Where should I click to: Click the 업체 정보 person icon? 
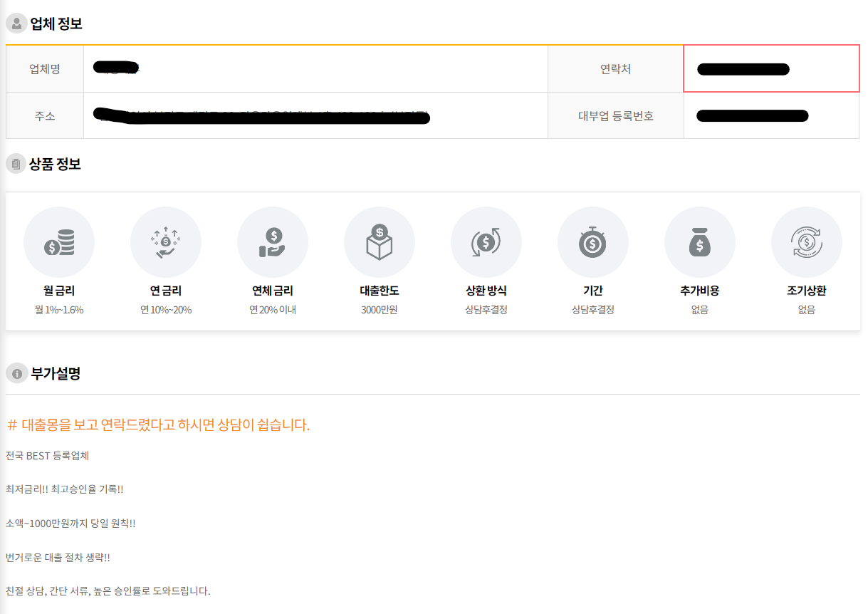(16, 23)
